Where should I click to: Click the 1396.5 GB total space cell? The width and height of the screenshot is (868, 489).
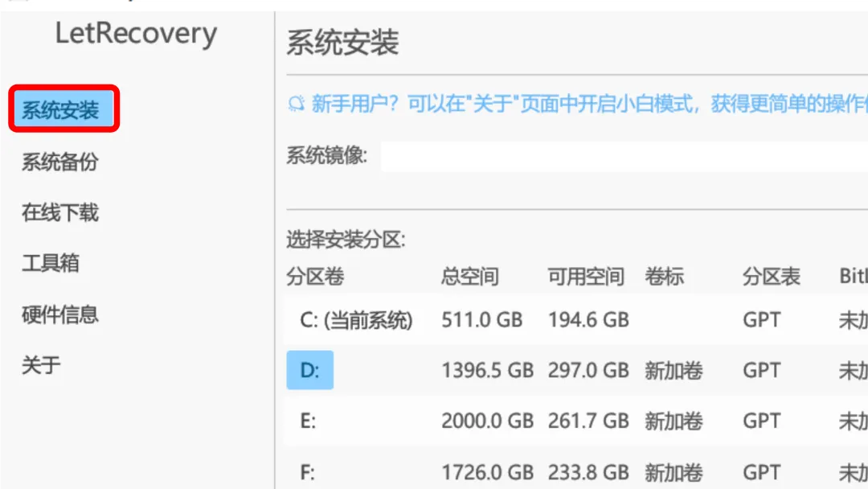click(x=487, y=371)
